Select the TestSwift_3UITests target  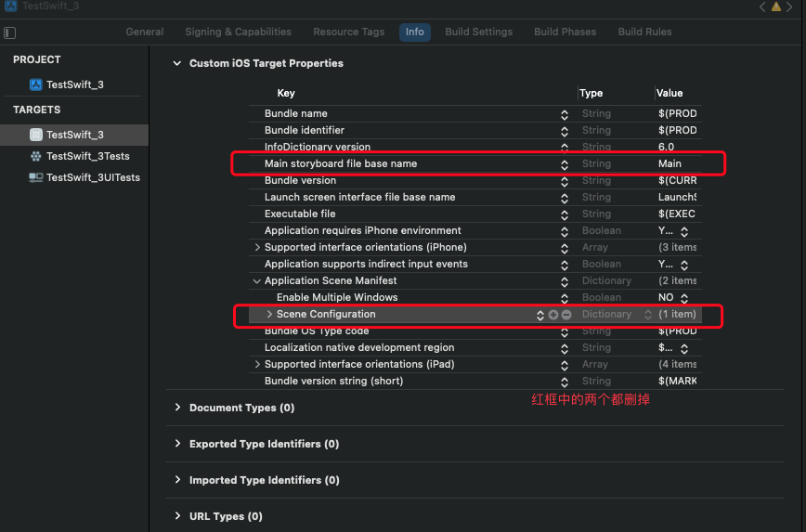pyautogui.click(x=84, y=178)
